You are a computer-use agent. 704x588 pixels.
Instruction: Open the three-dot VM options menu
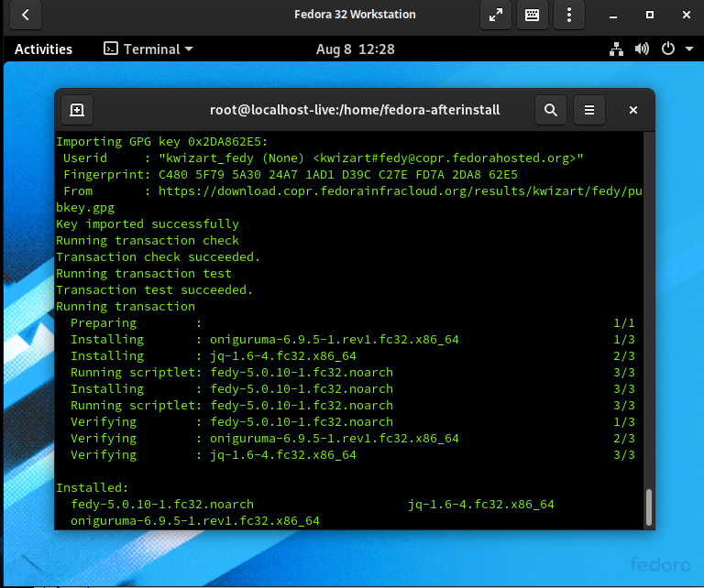pos(569,15)
